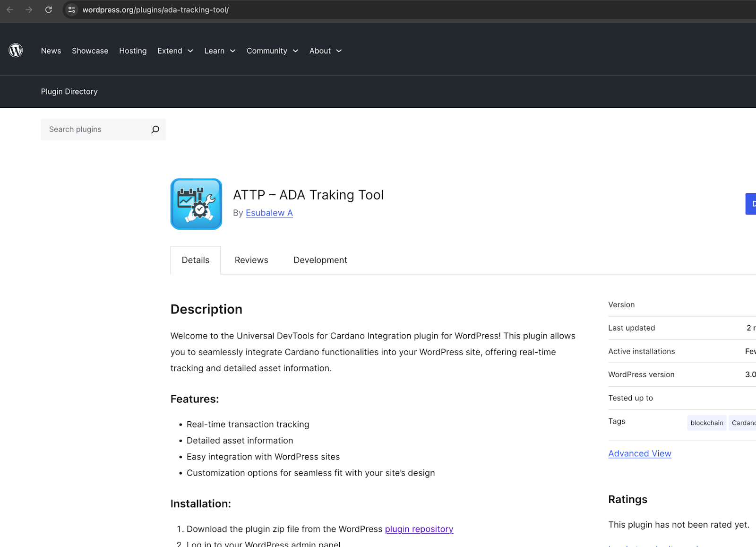Open the About menu label

(x=320, y=51)
